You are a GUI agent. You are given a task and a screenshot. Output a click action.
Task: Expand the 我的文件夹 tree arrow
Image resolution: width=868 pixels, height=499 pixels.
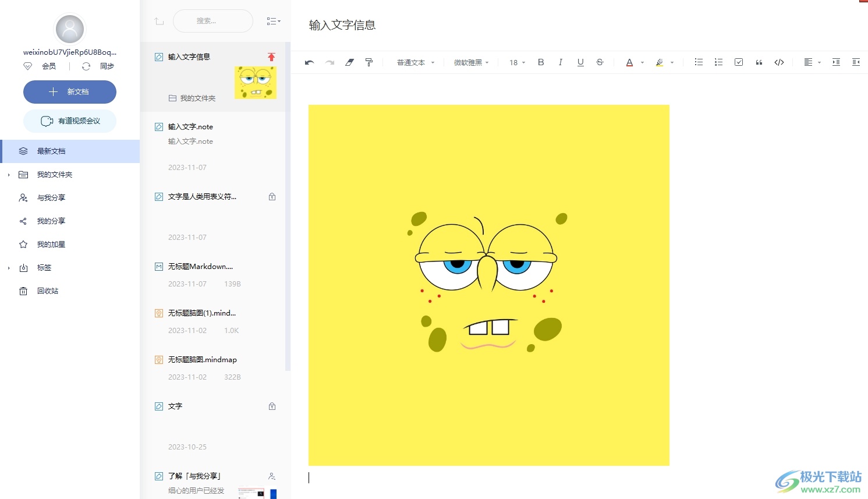pos(9,175)
